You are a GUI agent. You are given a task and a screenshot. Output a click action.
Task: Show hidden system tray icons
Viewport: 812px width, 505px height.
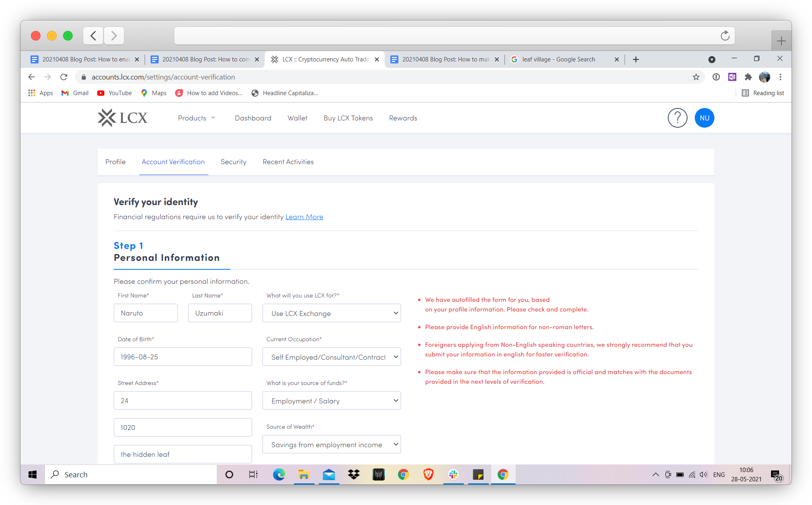pos(655,474)
